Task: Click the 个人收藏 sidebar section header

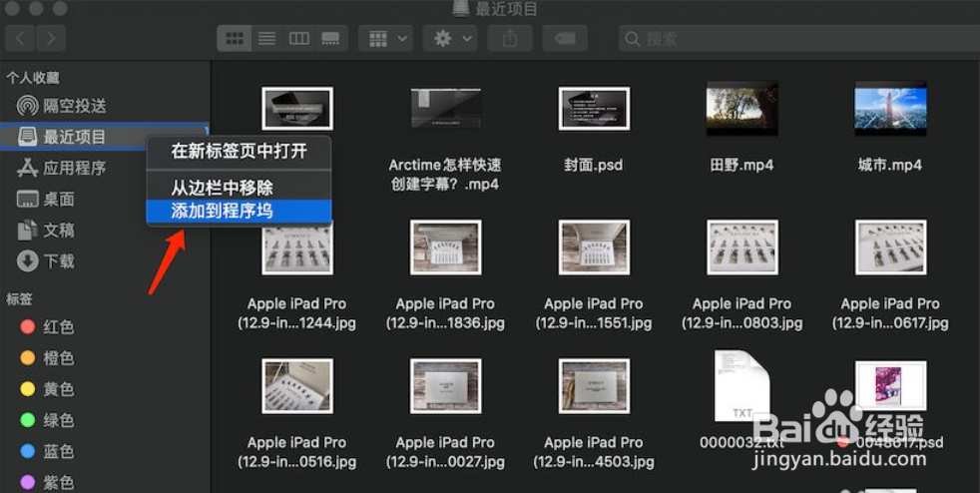Action: coord(33,78)
